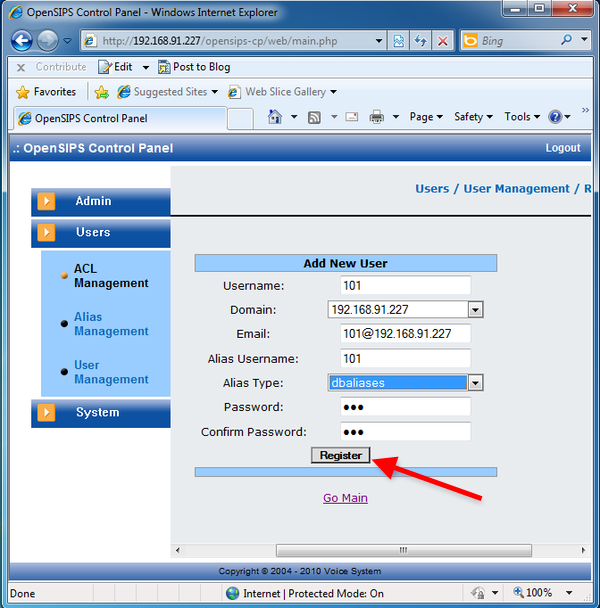The height and width of the screenshot is (608, 600).
Task: Close the Contribute toolbar with its X
Action: (21, 68)
